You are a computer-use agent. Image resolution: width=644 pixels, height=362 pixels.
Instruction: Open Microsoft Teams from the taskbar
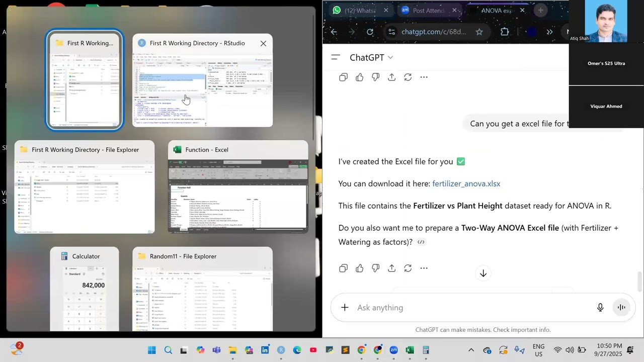pos(216,350)
